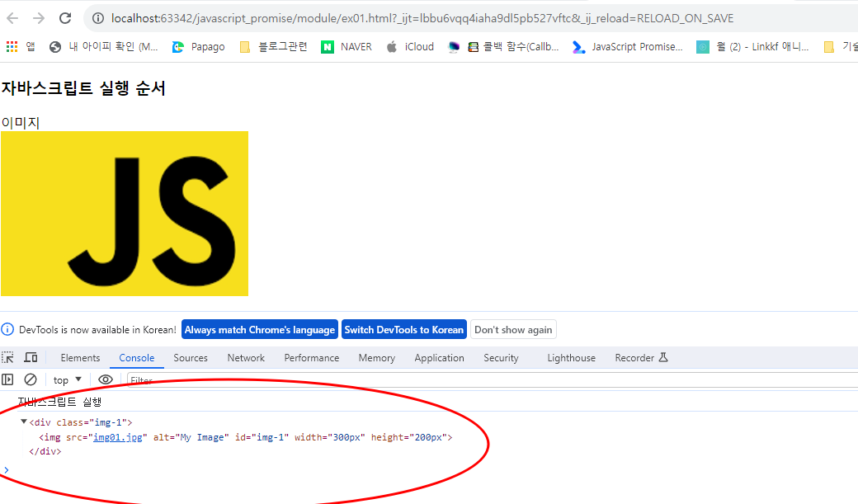Viewport: 858px width, 504px height.
Task: Open the '콜백 함수(Callb...' bookmark
Action: (513, 47)
